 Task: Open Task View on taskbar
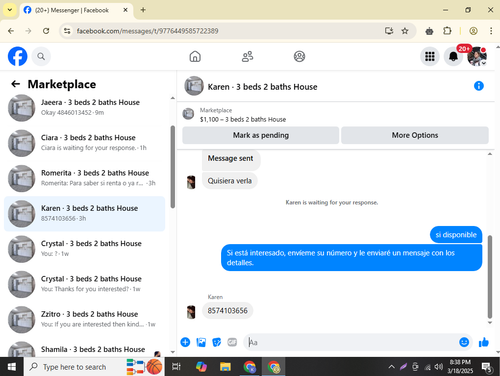176,367
